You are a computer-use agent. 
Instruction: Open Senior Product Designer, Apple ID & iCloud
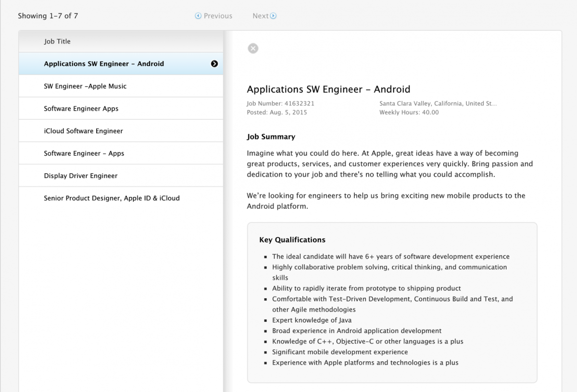(x=112, y=198)
